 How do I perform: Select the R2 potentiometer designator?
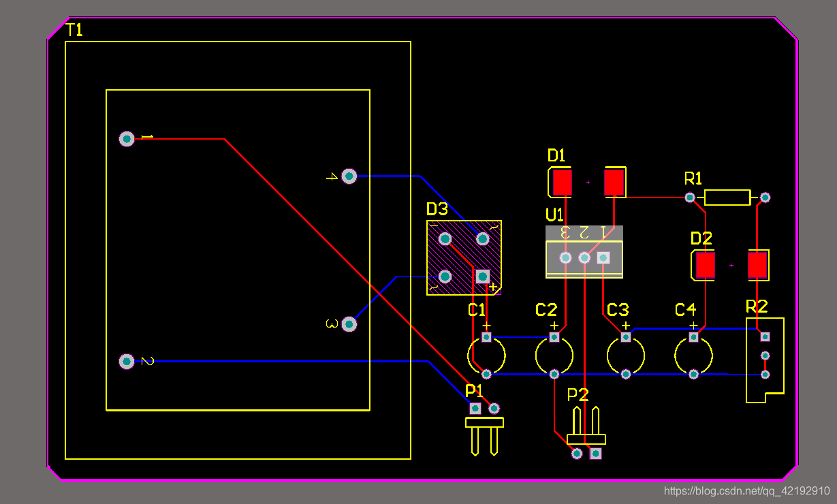[x=757, y=306]
